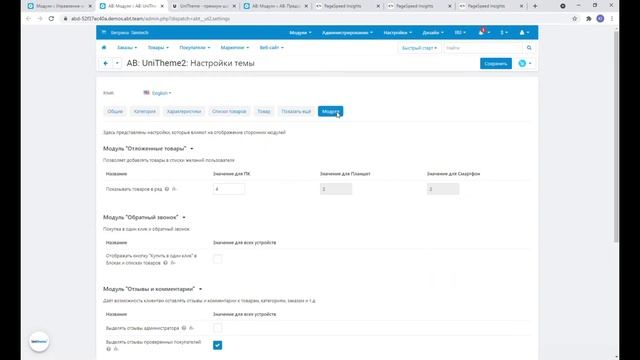Click the branch icon next to "Показывать товаров в ряд"
The width and height of the screenshot is (640, 360).
[174, 189]
